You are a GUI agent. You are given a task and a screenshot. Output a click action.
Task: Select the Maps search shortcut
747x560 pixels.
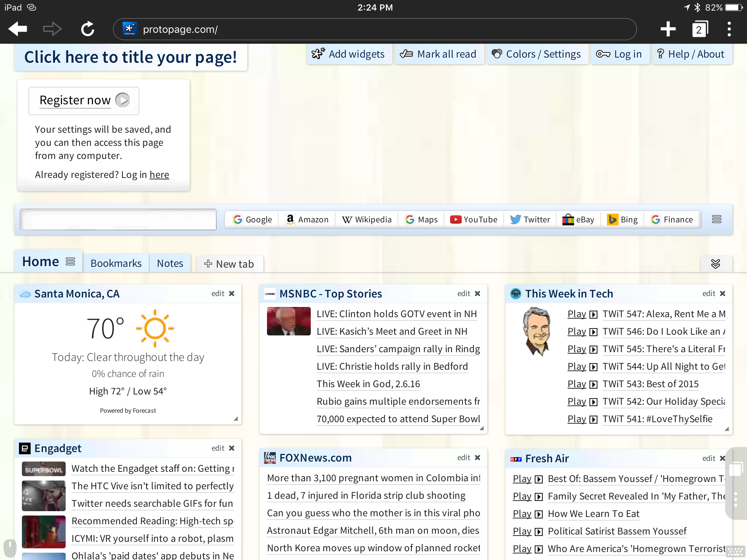tap(421, 219)
